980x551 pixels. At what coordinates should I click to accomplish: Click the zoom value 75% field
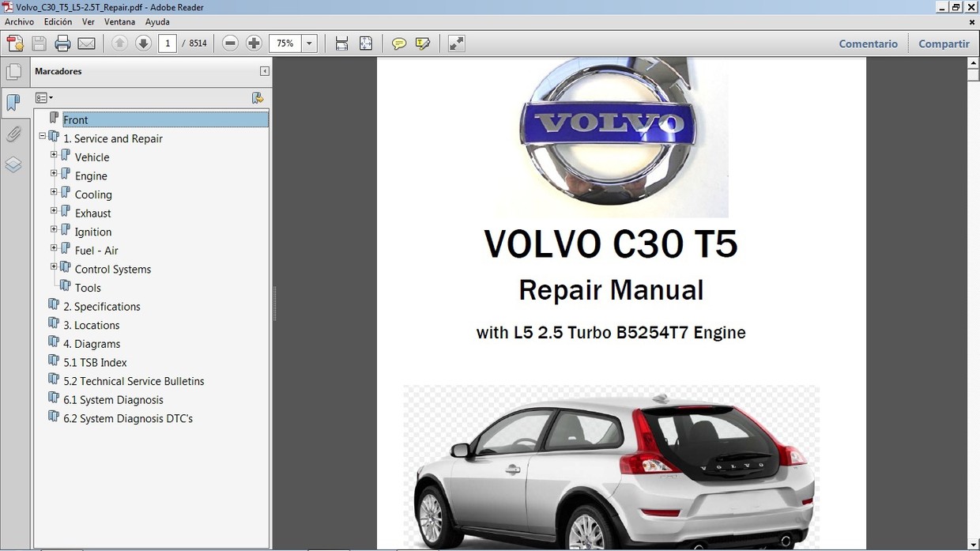[285, 43]
